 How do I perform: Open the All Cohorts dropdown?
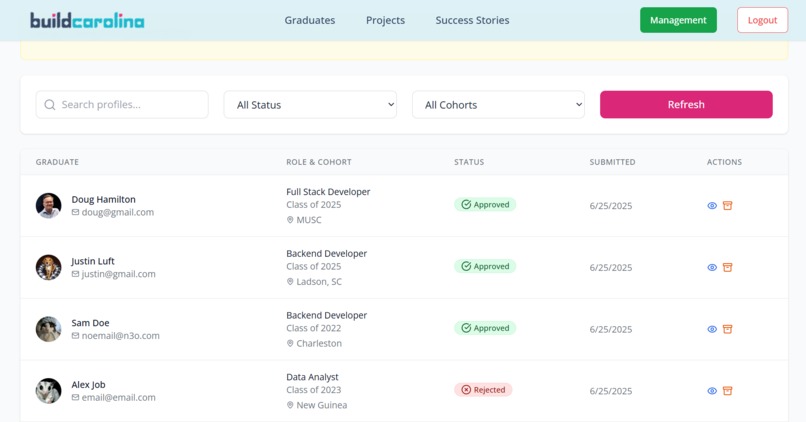pyautogui.click(x=498, y=105)
